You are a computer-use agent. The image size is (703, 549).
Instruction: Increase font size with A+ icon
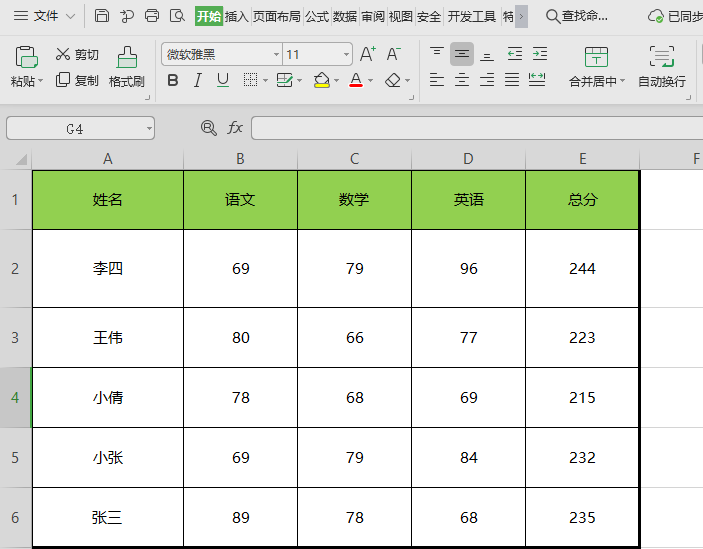click(367, 54)
